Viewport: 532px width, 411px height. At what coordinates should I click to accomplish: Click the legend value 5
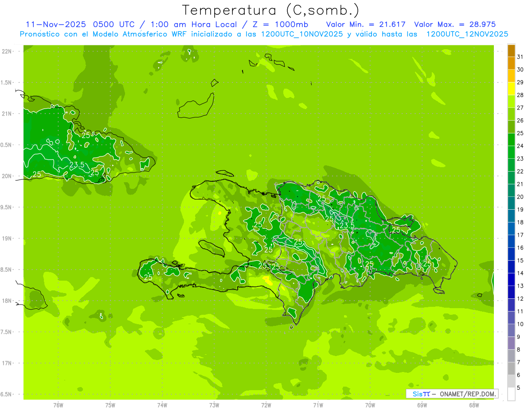[x=519, y=388]
